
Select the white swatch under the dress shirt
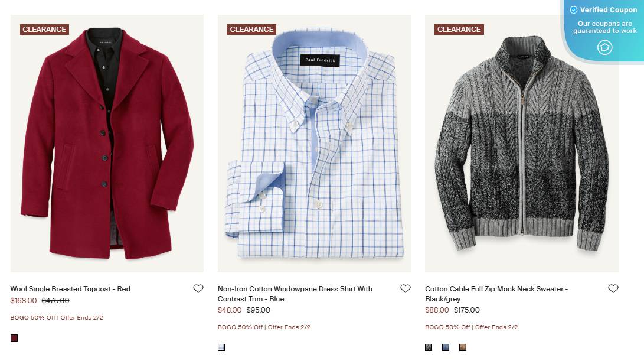pyautogui.click(x=221, y=347)
